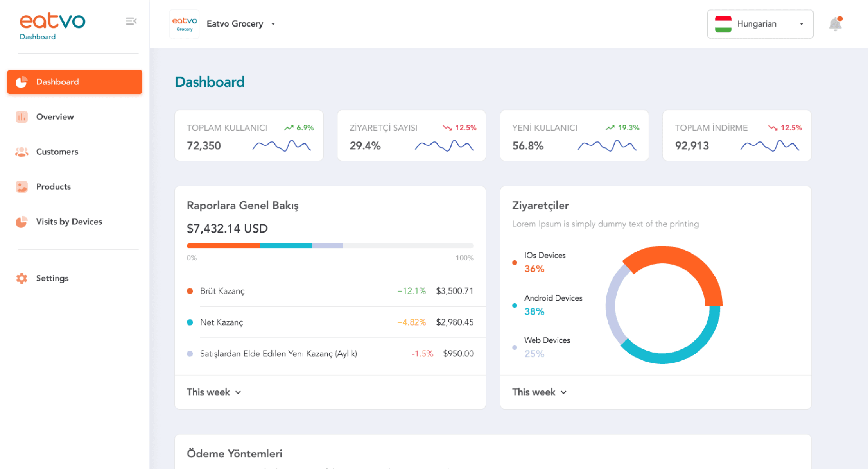The width and height of the screenshot is (868, 469).
Task: Open the Customers menu entry
Action: (x=57, y=152)
